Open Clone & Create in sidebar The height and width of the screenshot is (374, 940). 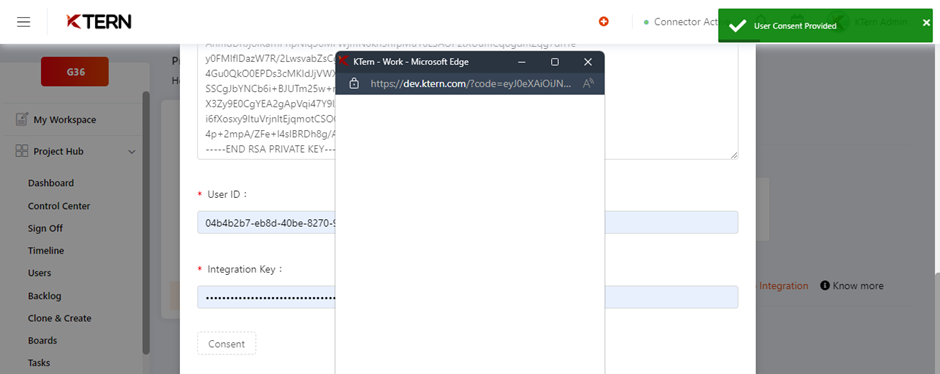coord(59,318)
